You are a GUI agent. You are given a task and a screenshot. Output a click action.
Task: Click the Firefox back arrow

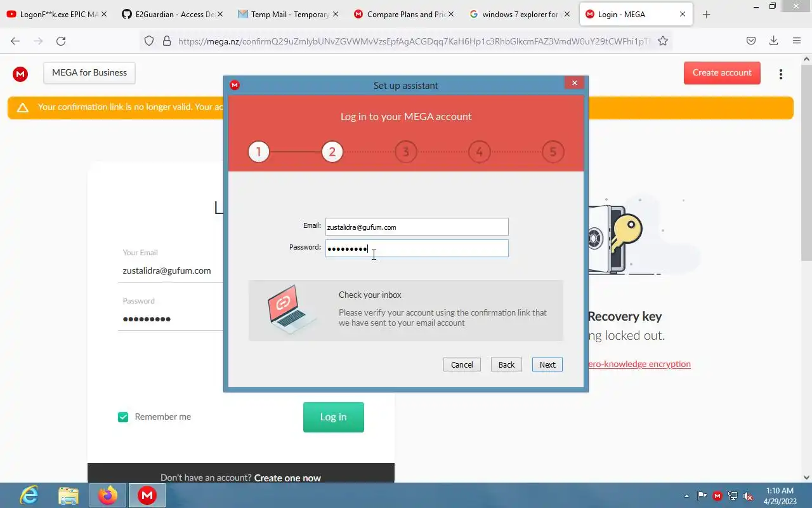click(x=15, y=41)
